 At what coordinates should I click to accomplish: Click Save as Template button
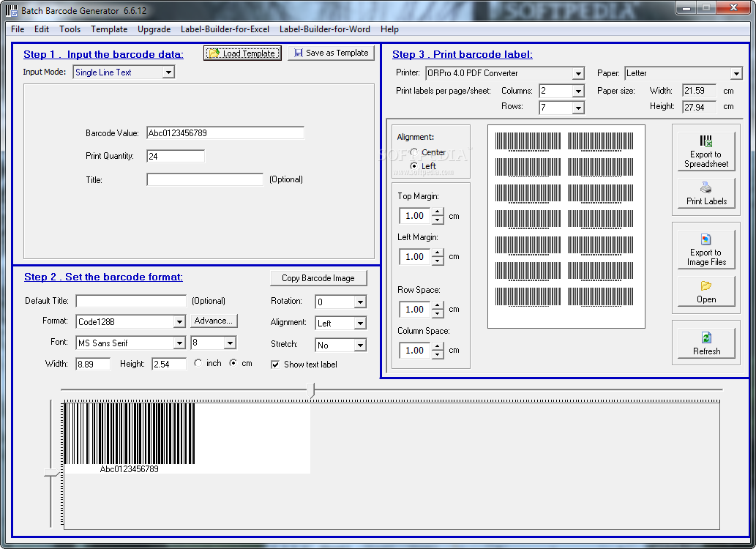point(332,53)
